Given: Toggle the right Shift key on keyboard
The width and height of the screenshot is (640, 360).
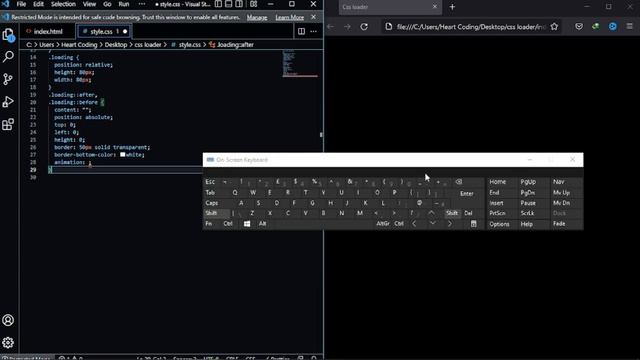Looking at the screenshot, I should [452, 213].
